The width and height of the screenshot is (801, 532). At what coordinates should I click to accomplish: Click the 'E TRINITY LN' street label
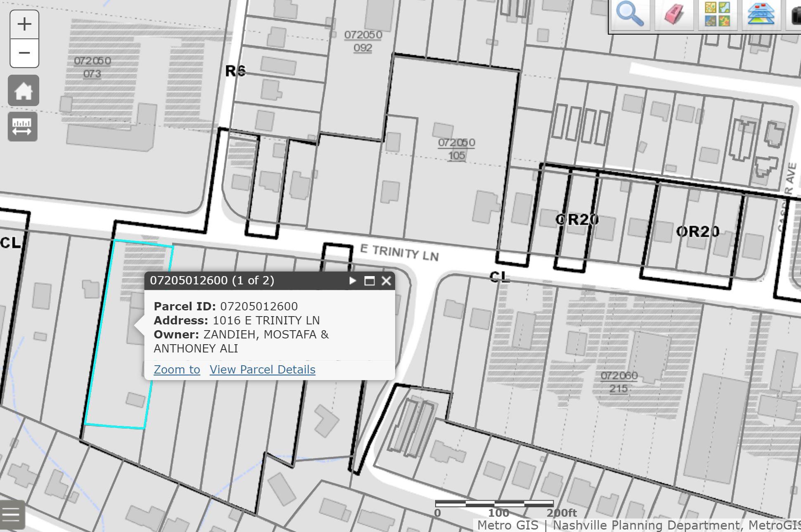pyautogui.click(x=399, y=252)
